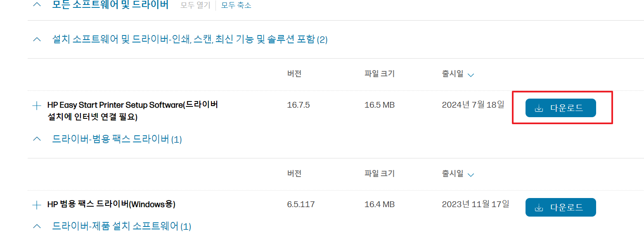The height and width of the screenshot is (243, 644).
Task: Click the download icon inside the highlighted 다운로드 button
Action: [x=539, y=108]
